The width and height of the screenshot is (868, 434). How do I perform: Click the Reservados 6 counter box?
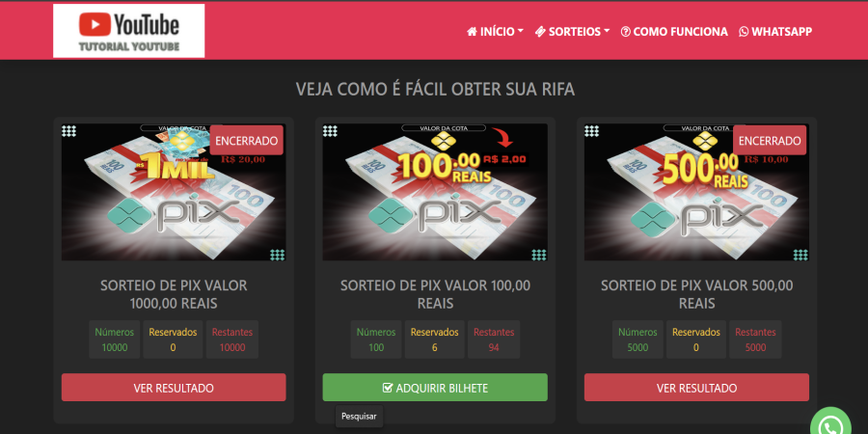(435, 339)
